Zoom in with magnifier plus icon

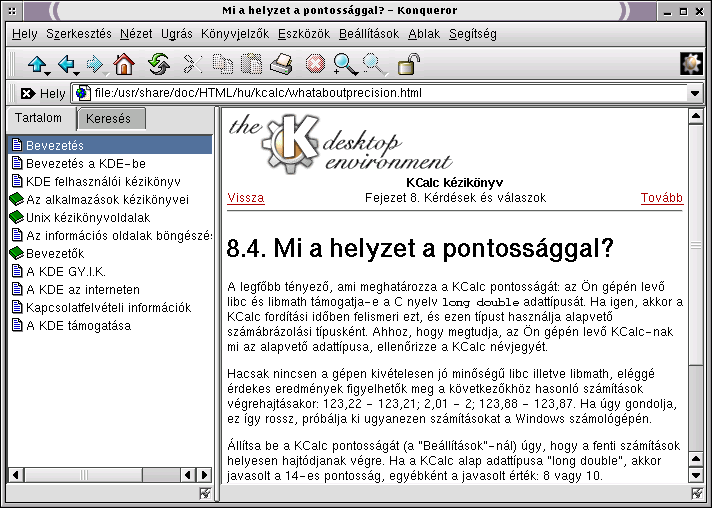click(x=345, y=64)
